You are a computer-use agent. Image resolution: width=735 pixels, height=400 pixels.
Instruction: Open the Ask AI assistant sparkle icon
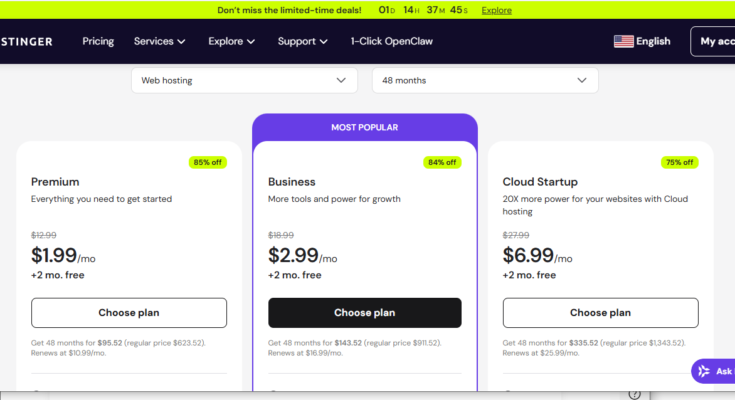coord(704,371)
